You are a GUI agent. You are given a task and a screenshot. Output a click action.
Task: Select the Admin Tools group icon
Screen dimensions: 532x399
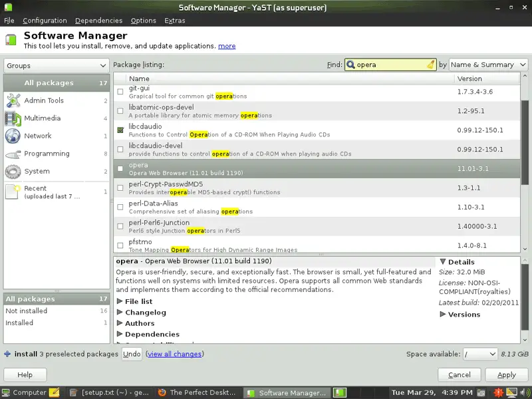tap(13, 100)
